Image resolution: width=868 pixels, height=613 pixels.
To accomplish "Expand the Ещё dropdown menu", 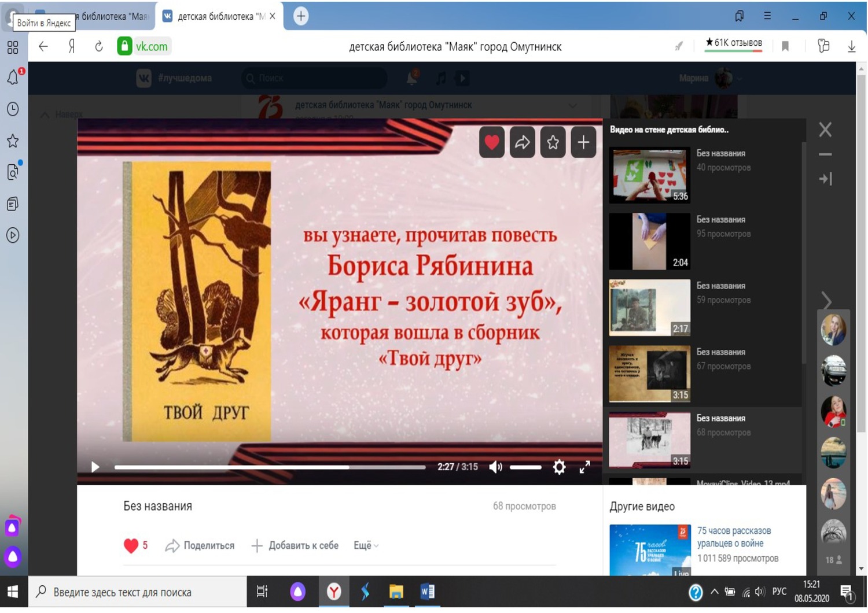I will pyautogui.click(x=366, y=545).
